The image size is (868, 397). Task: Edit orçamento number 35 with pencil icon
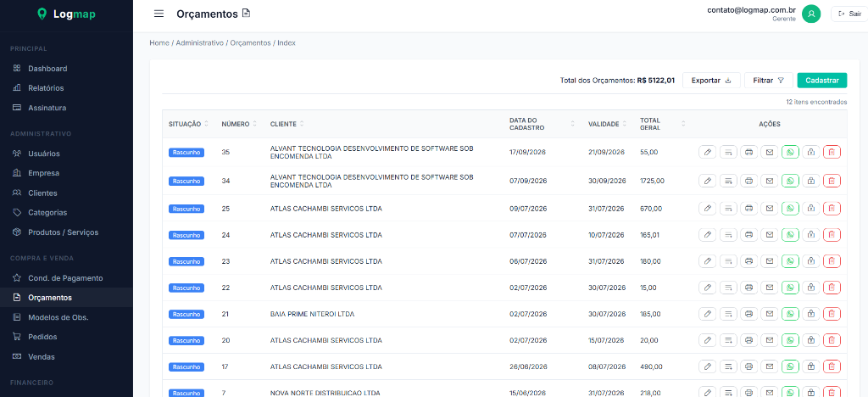[x=708, y=152]
